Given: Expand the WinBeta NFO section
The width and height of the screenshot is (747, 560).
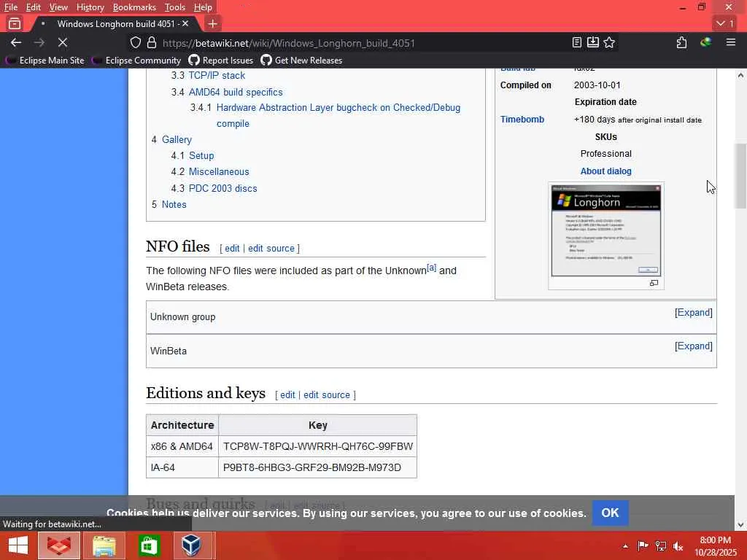Looking at the screenshot, I should 693,346.
